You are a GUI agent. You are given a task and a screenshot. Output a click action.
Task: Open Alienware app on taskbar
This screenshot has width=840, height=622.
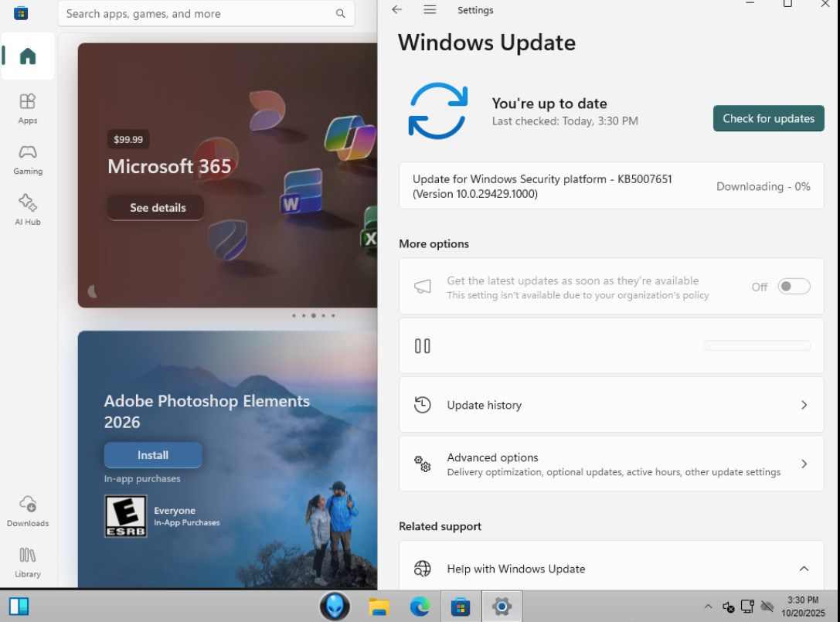335,607
